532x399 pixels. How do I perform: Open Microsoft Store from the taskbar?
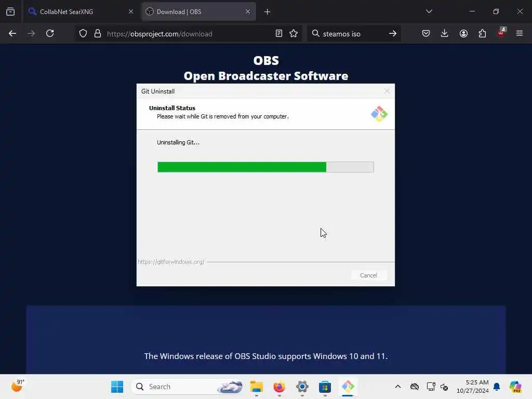[325, 387]
